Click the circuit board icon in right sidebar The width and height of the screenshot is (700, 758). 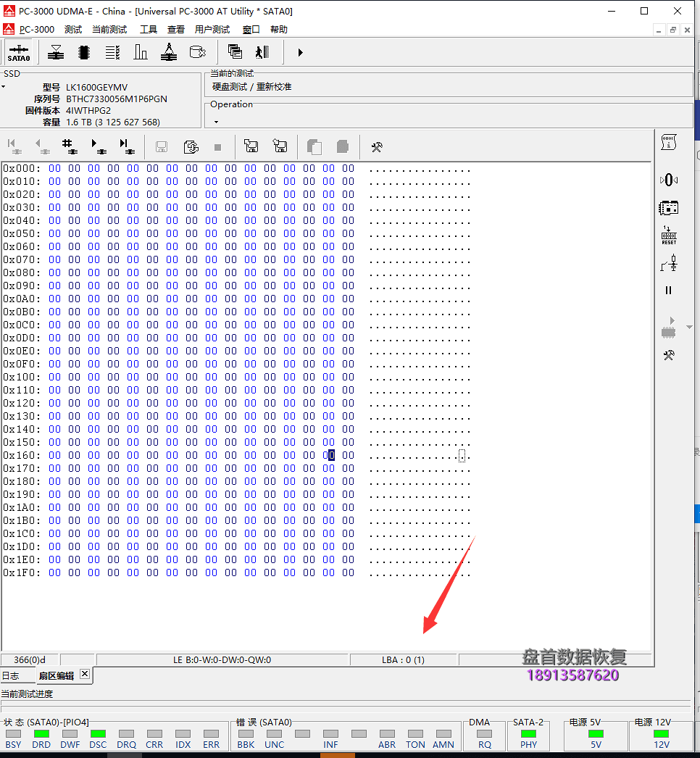pyautogui.click(x=669, y=209)
